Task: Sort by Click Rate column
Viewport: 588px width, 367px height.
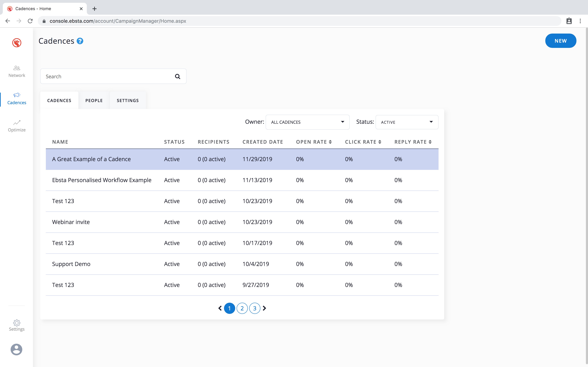Action: coord(363,142)
